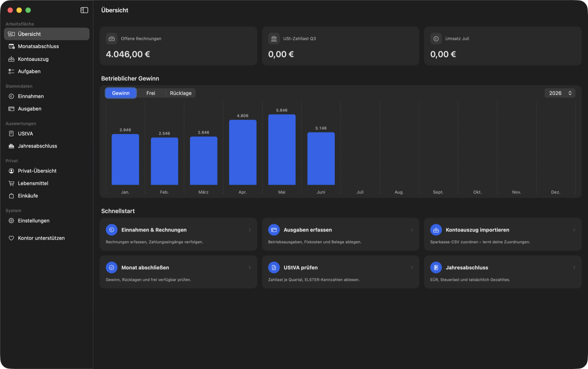
Task: Click the January bar labeled 2.946
Action: (x=125, y=159)
